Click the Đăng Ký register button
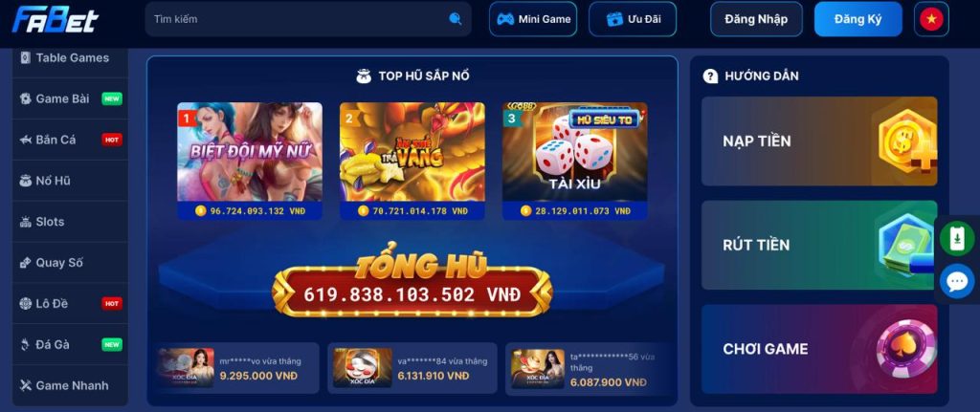 (x=858, y=19)
